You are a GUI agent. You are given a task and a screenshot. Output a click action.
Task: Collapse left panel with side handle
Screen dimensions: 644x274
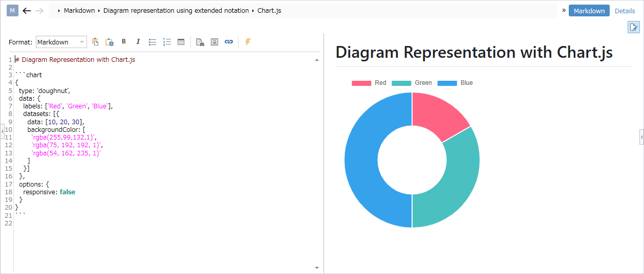[2, 132]
